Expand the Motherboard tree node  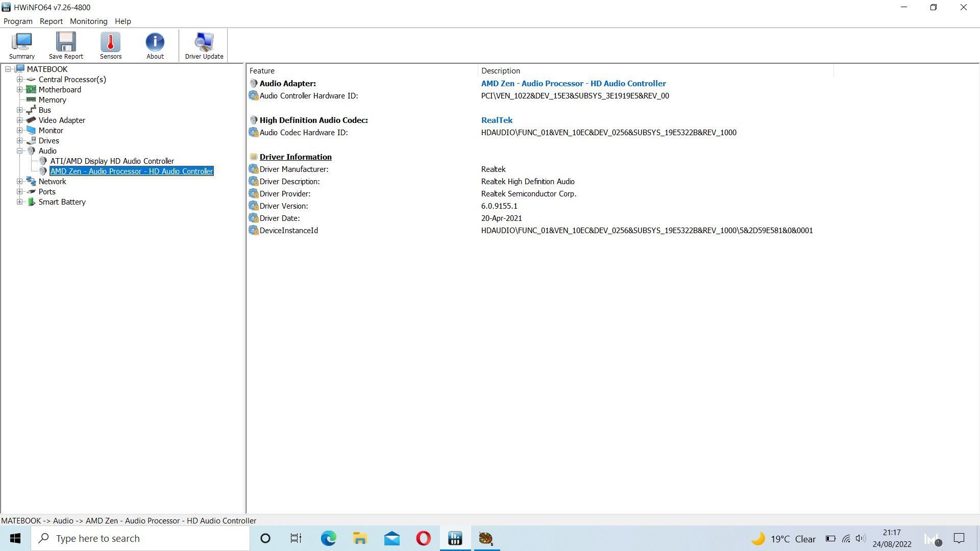tap(19, 89)
